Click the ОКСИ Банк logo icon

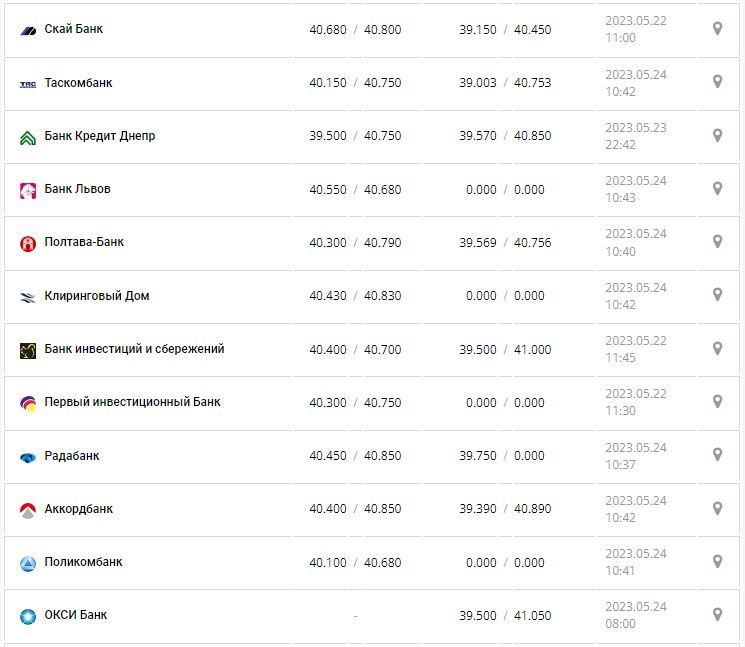(28, 616)
